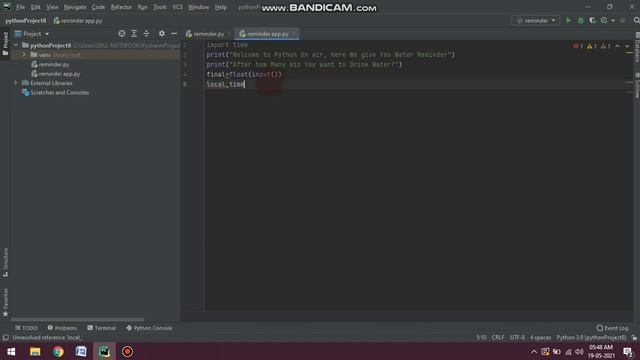Open the Project view selector dropdown

coord(32,34)
